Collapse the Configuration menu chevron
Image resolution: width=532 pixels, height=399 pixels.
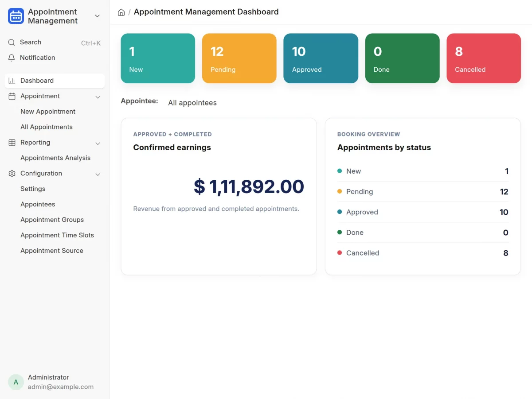pos(98,174)
